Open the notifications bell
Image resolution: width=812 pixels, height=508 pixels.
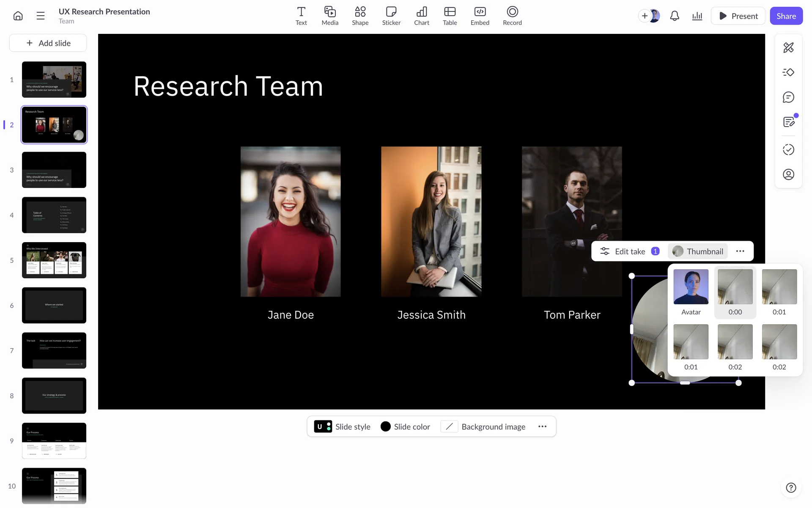point(675,16)
